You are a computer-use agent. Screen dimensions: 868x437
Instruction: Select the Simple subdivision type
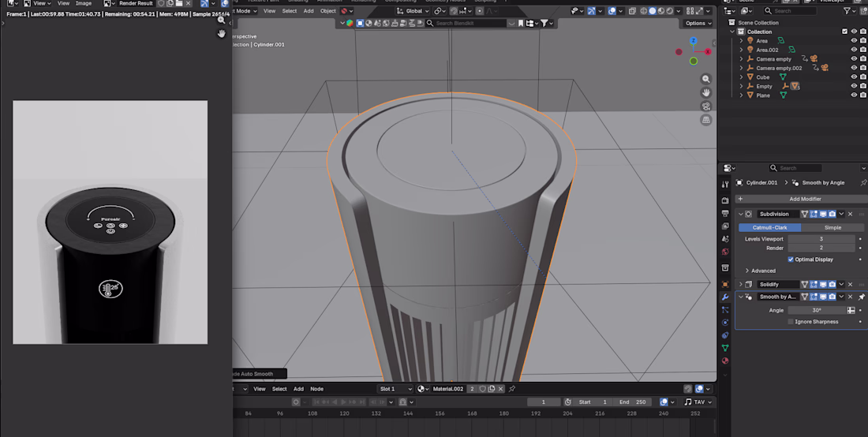(832, 227)
